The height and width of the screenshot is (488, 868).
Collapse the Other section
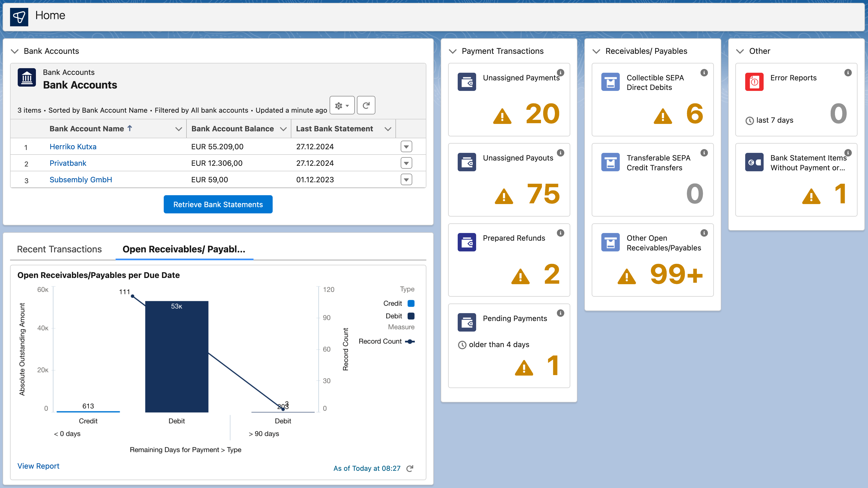[740, 51]
